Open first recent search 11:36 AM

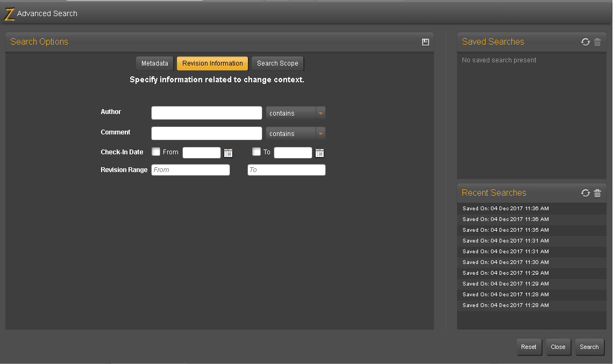pyautogui.click(x=532, y=209)
